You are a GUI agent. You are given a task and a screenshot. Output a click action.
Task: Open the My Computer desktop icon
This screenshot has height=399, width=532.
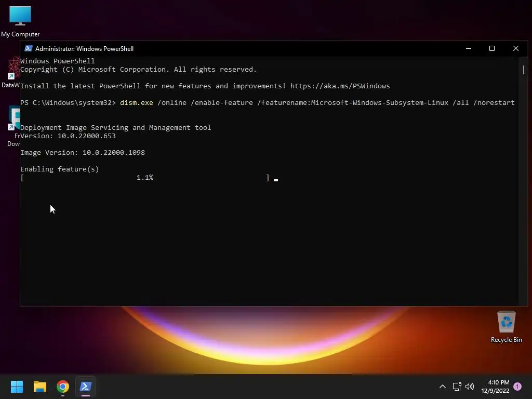20,22
